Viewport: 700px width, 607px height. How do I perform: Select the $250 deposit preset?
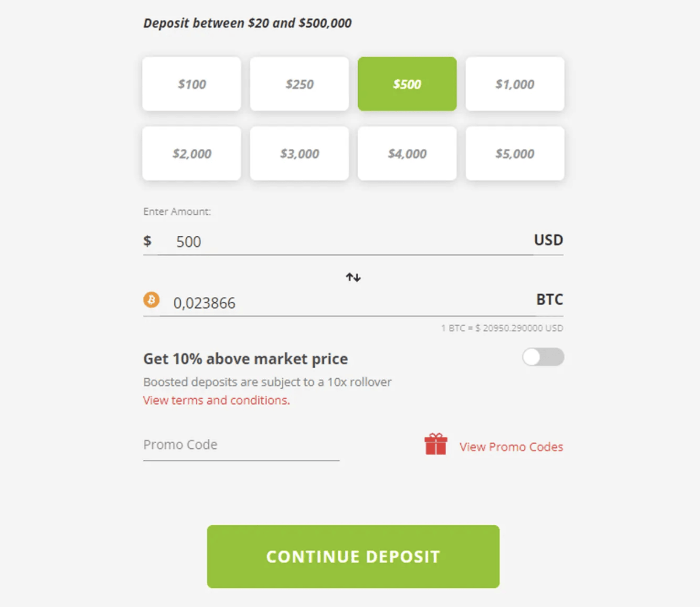click(x=299, y=83)
